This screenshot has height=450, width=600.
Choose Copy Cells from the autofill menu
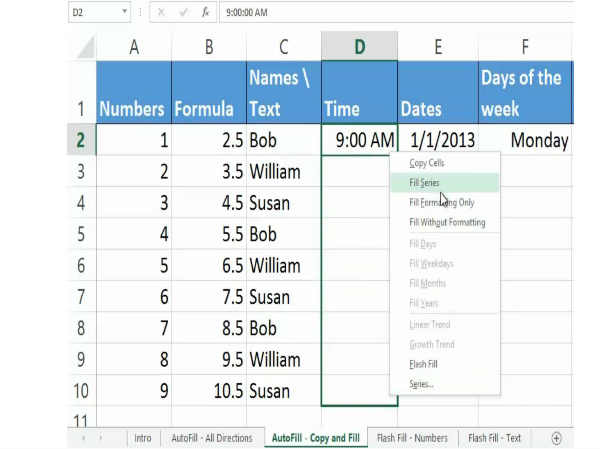click(x=429, y=162)
